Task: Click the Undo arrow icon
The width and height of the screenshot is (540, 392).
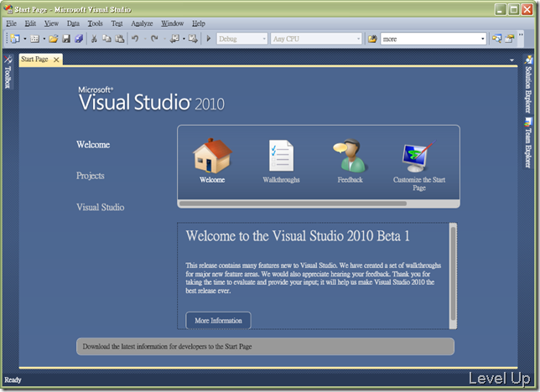Action: 135,39
